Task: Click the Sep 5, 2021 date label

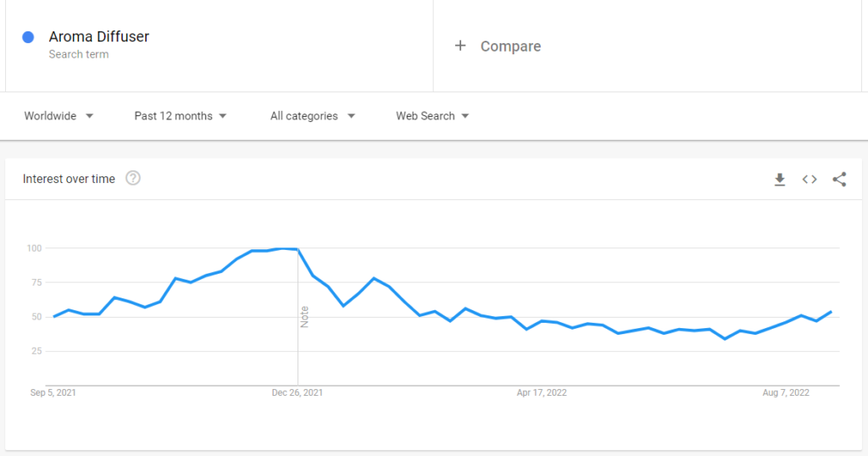Action: 53,392
